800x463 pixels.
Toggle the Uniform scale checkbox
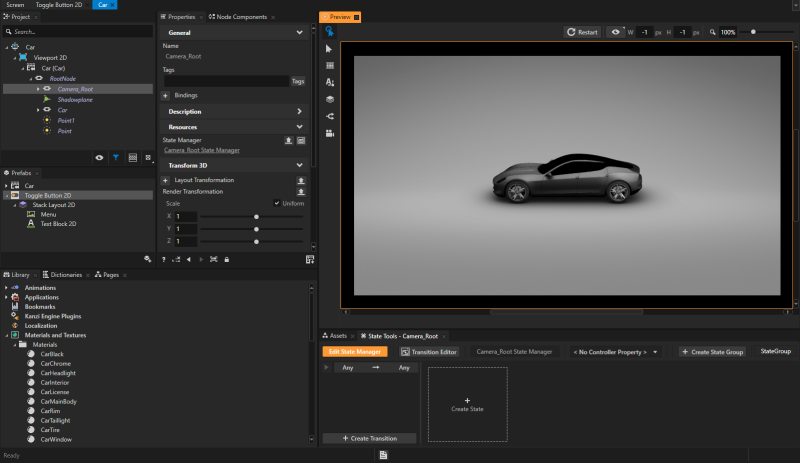coord(276,203)
